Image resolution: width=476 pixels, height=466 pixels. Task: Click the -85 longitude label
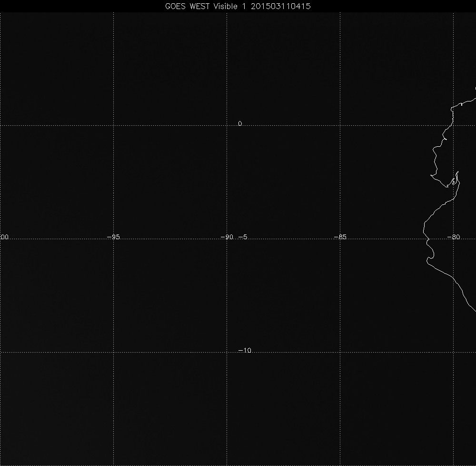click(340, 237)
